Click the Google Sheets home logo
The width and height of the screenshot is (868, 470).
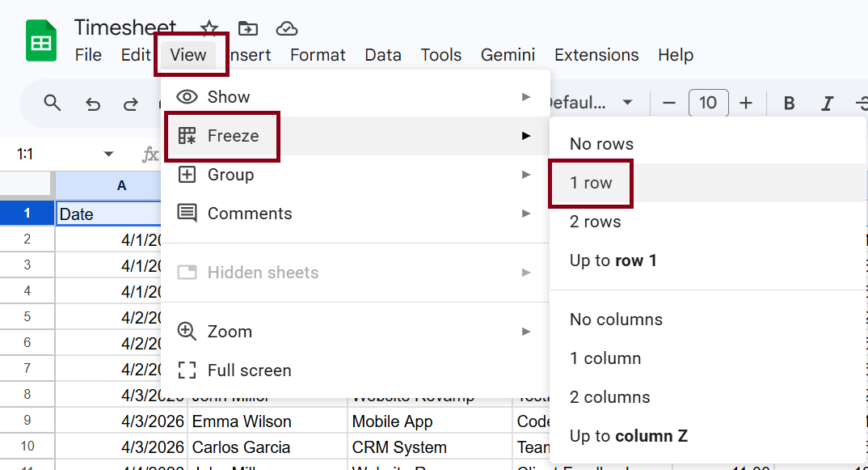tap(40, 42)
